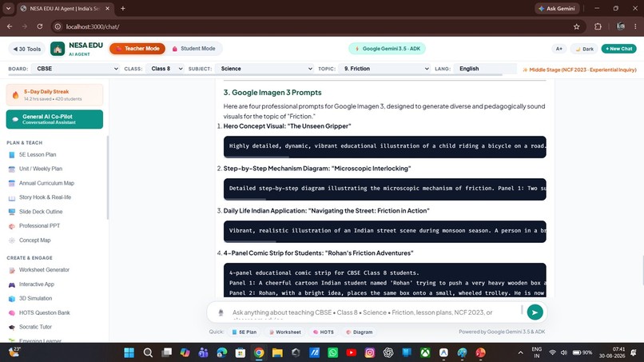Open the CLASS dropdown showing Class 8
This screenshot has width=644, height=362.
tap(166, 69)
